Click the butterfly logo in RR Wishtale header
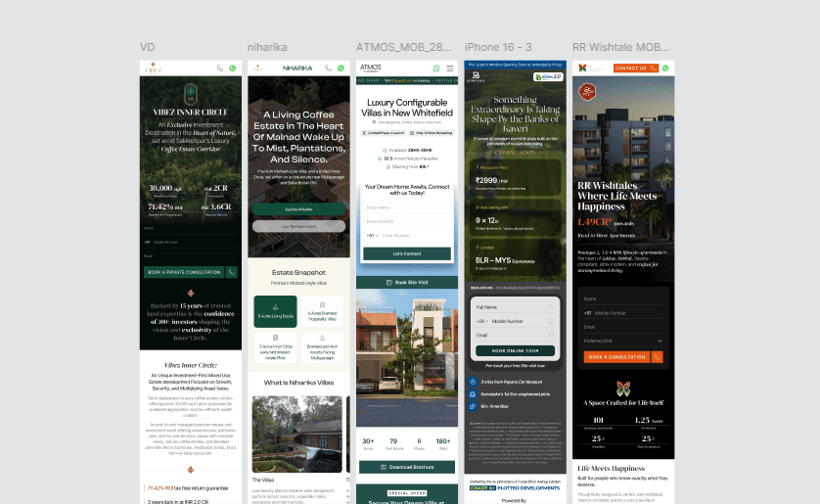 582,68
